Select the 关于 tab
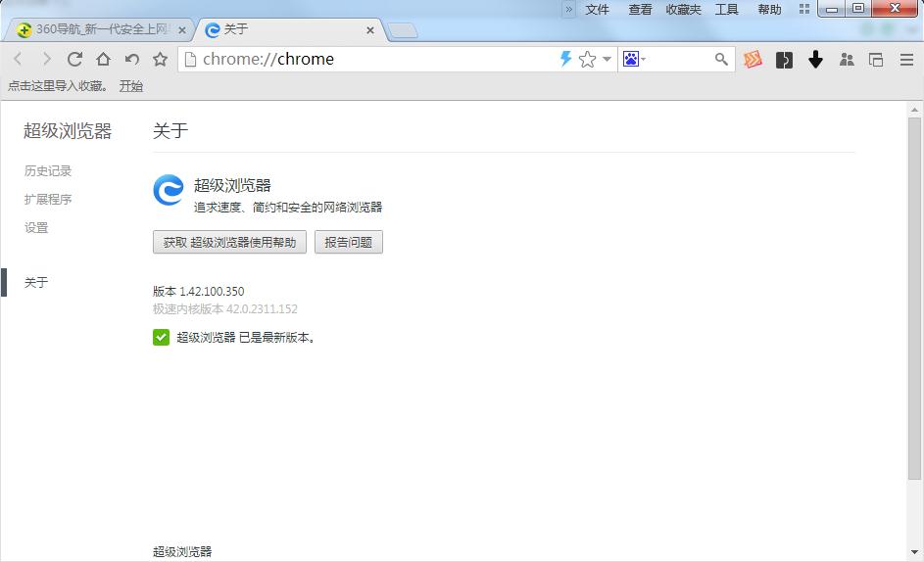The image size is (924, 562). 289,29
